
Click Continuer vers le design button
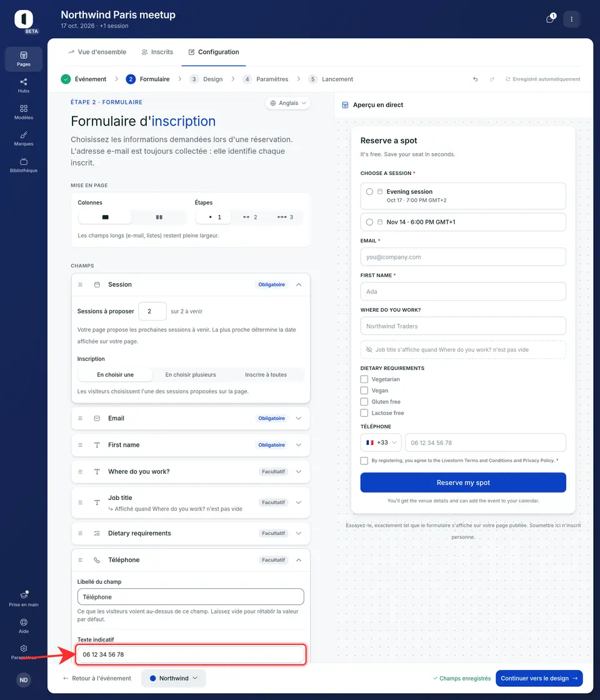coord(539,678)
